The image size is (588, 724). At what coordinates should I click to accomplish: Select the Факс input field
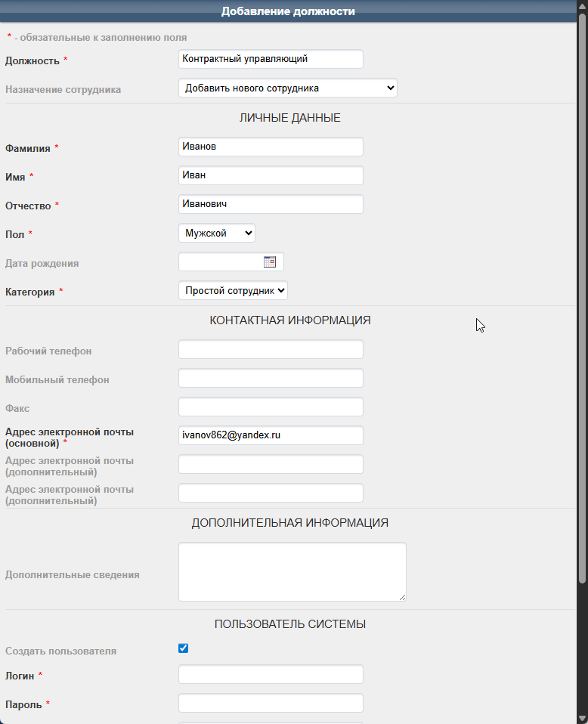pos(271,407)
